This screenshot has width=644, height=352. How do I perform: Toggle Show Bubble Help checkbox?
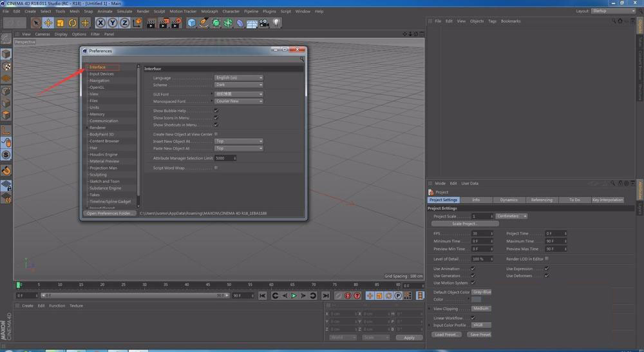coord(216,111)
